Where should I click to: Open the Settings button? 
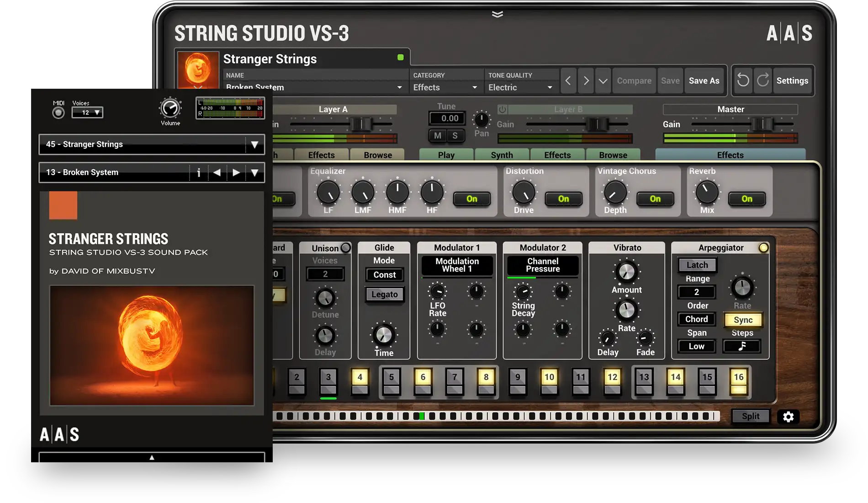(x=792, y=81)
